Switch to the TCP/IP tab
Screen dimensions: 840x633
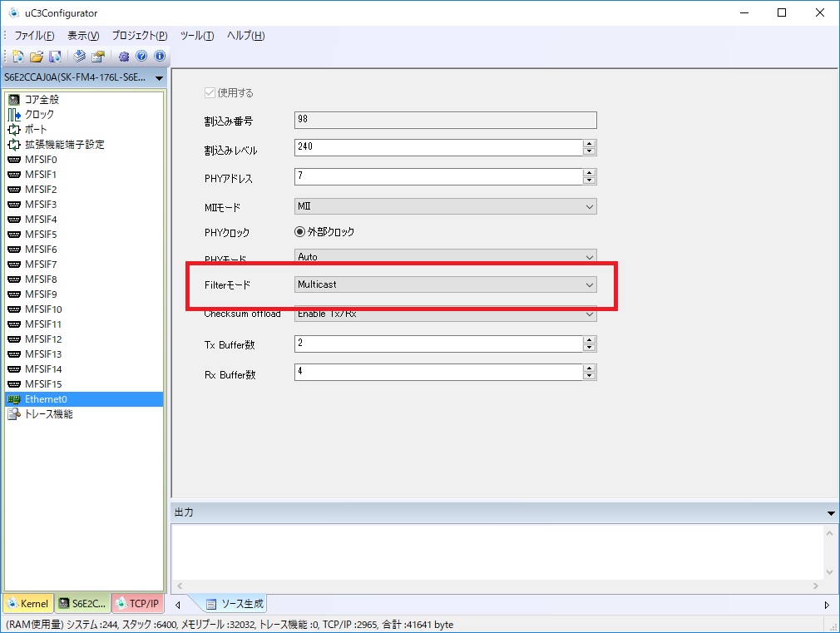[x=138, y=604]
